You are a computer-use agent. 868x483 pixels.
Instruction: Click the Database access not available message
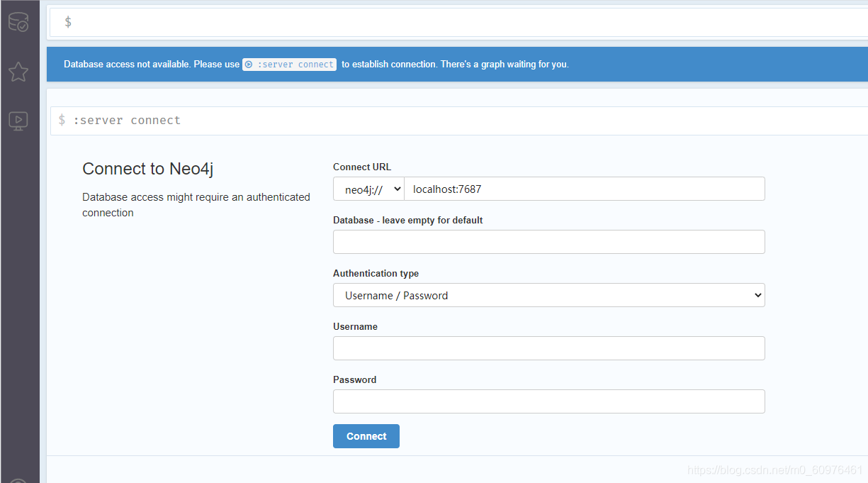[x=316, y=65]
